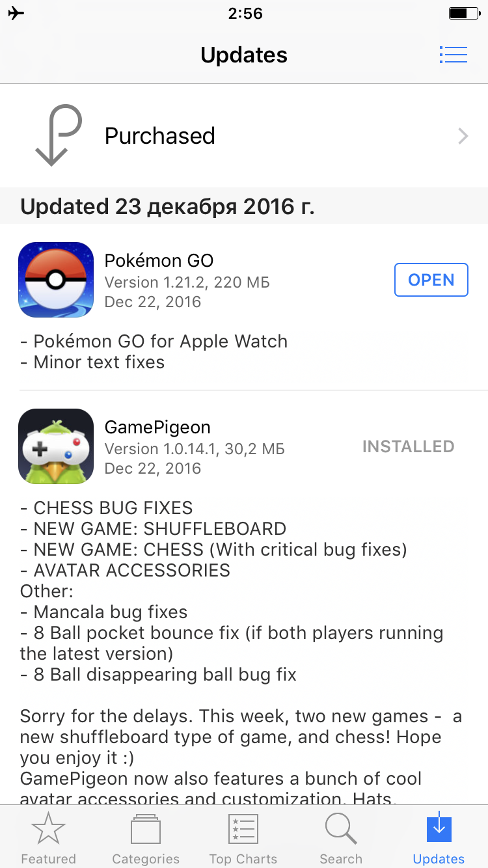This screenshot has height=868, width=488.
Task: Select the Featured star tab icon
Action: tap(48, 830)
